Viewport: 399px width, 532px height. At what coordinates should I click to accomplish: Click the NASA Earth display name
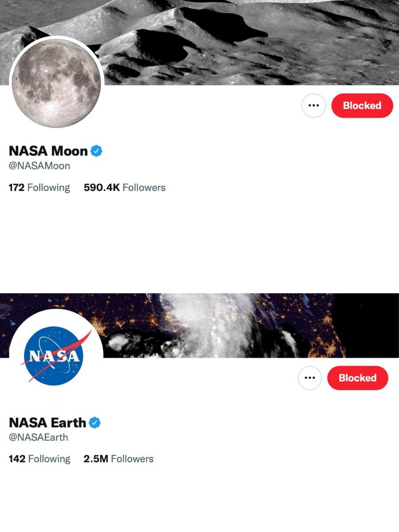47,422
